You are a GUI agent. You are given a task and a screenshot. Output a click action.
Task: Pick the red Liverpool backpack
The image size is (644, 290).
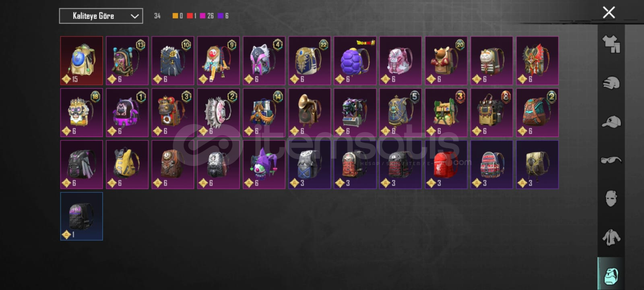click(446, 164)
